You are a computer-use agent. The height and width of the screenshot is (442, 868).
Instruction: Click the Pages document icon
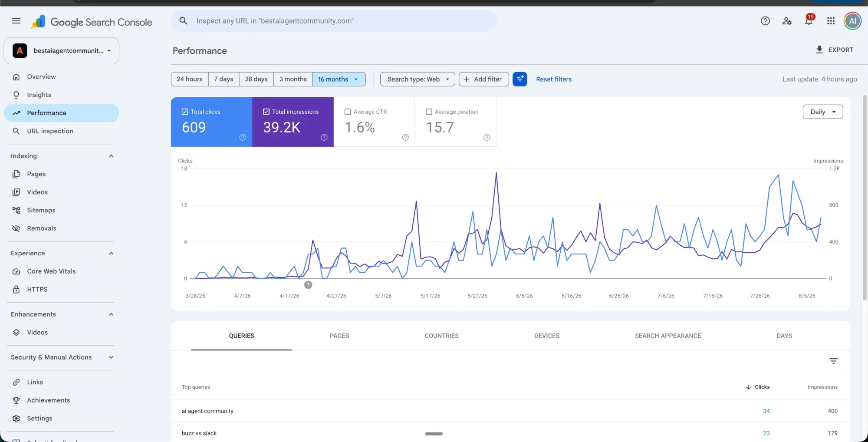(16, 174)
